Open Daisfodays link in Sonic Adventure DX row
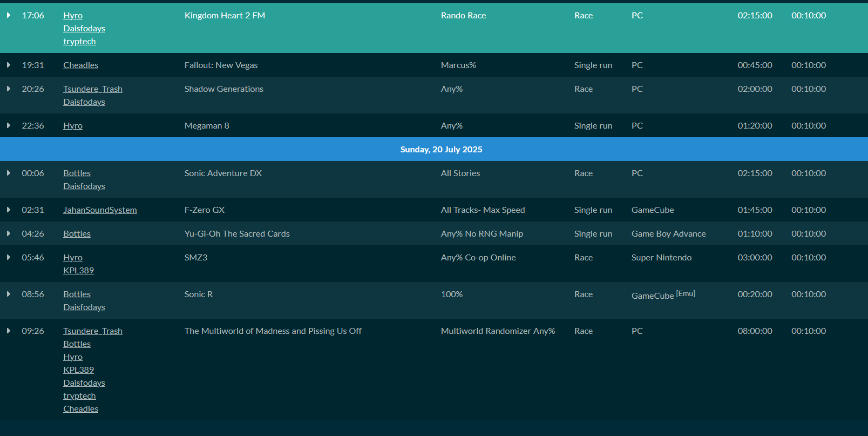The image size is (868, 436). point(84,186)
